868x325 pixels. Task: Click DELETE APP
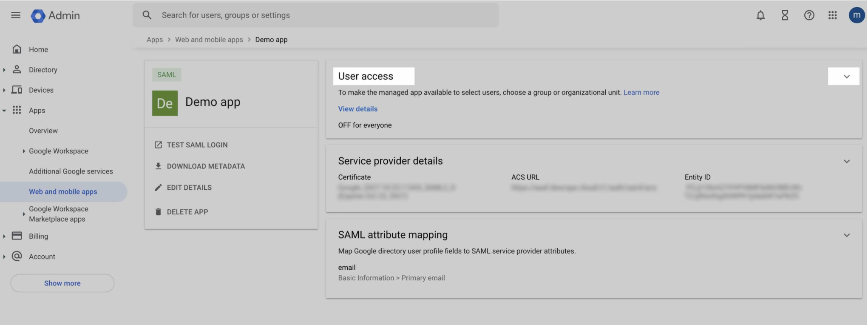[x=187, y=212]
